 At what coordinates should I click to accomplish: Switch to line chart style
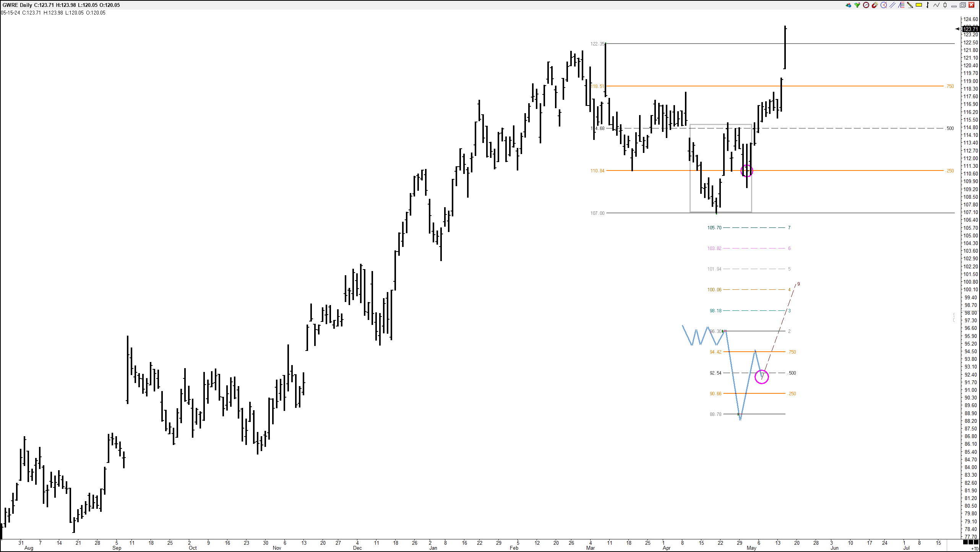pos(936,5)
